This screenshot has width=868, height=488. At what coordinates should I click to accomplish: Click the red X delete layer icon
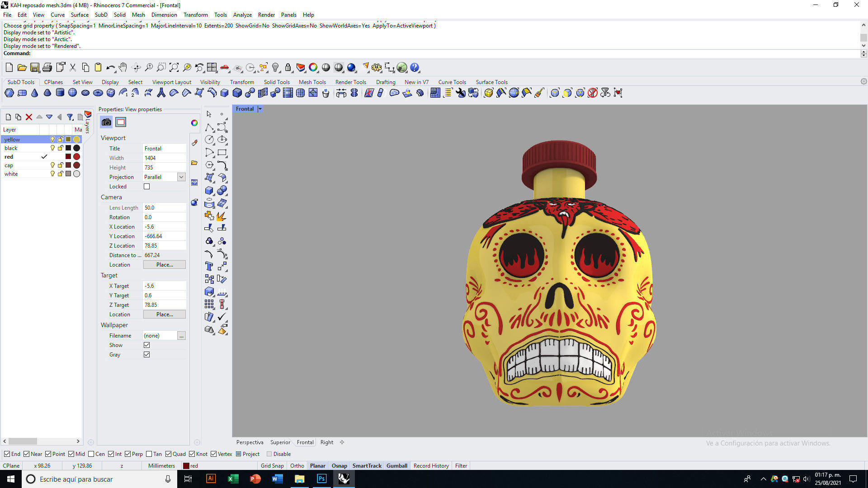[29, 117]
